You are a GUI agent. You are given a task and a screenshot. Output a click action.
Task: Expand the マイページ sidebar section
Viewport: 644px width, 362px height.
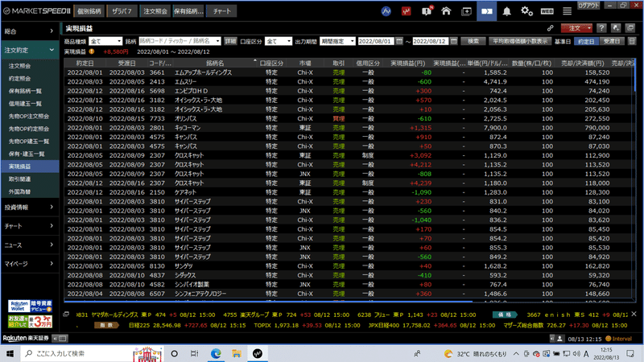coord(29,264)
